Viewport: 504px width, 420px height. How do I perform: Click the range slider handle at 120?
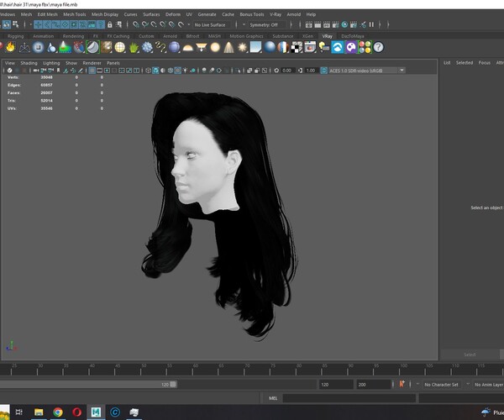tap(173, 385)
